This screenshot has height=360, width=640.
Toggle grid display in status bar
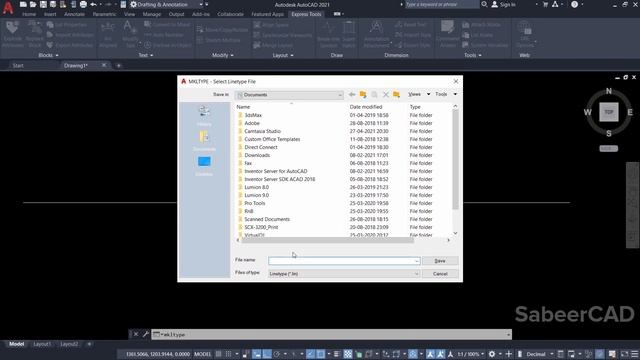[x=219, y=354]
